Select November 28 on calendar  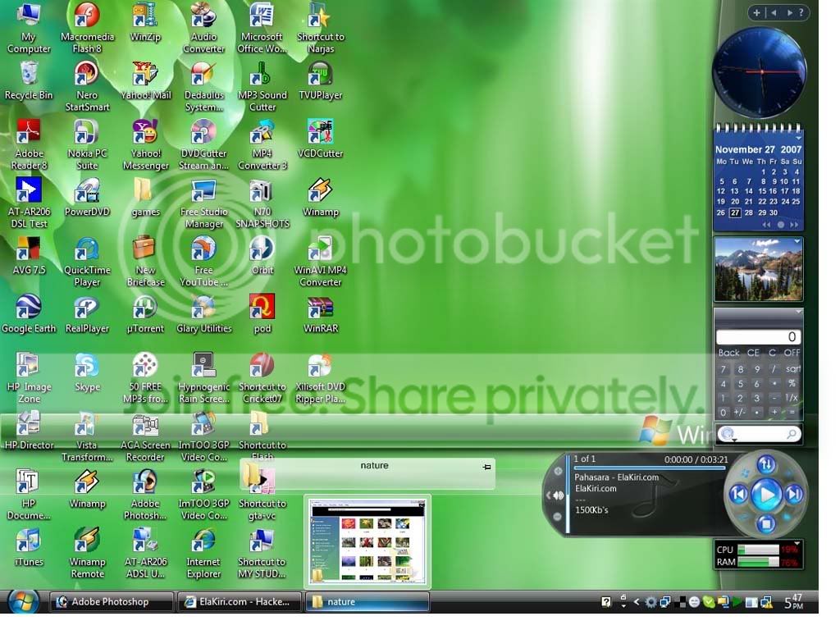pos(748,212)
